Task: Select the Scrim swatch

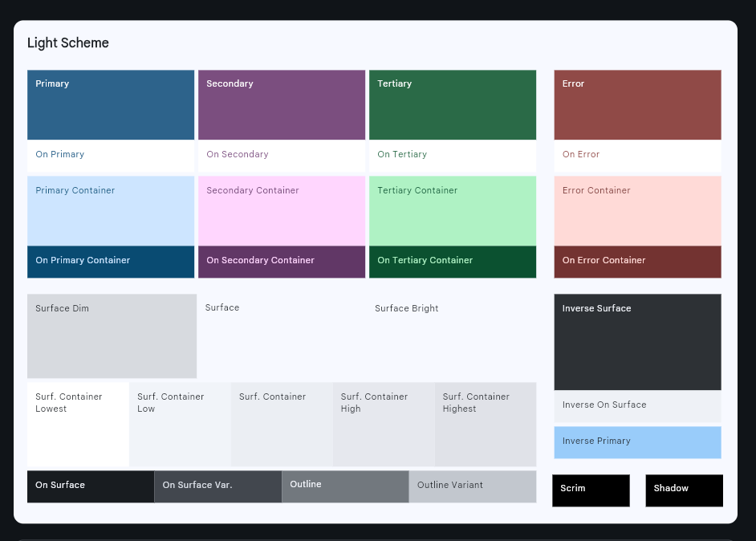Action: 591,490
